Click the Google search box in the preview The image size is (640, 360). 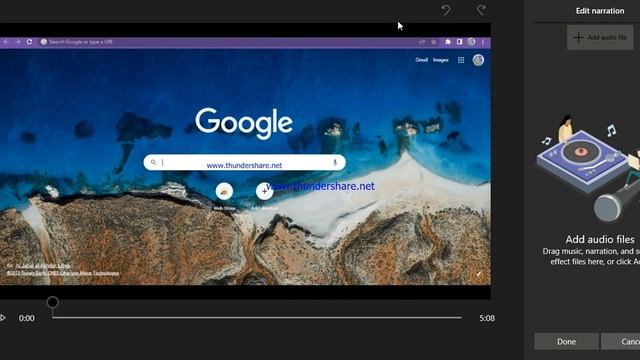pos(244,162)
